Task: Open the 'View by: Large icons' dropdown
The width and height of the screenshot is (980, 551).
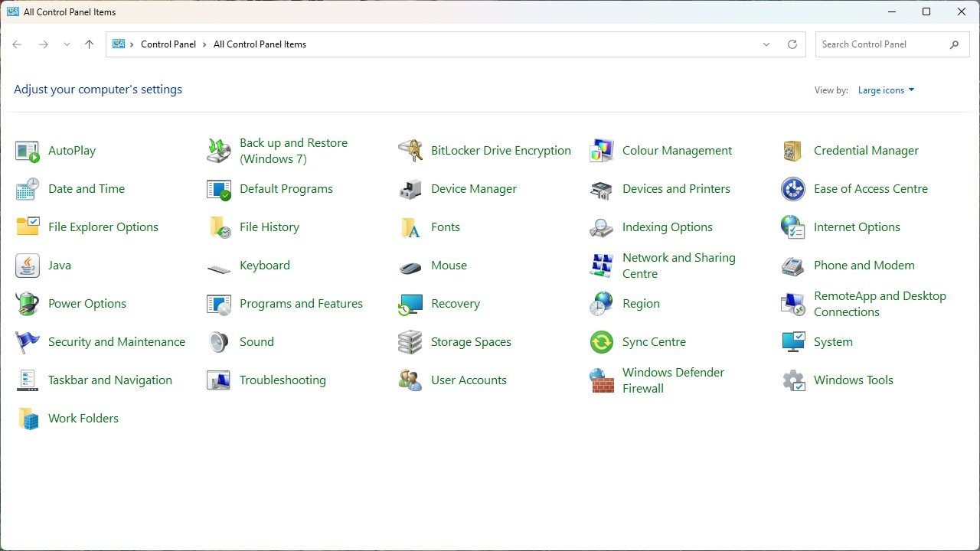Action: (886, 90)
